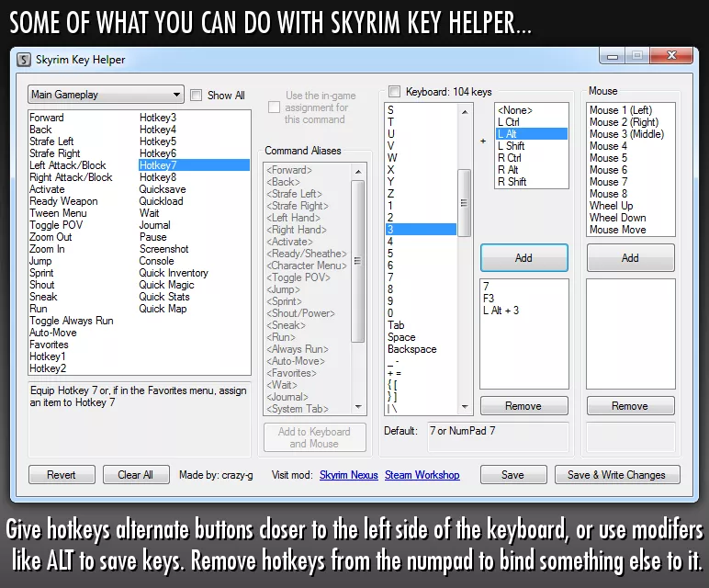709x588 pixels.
Task: Select the Sneak command
Action: [43, 297]
